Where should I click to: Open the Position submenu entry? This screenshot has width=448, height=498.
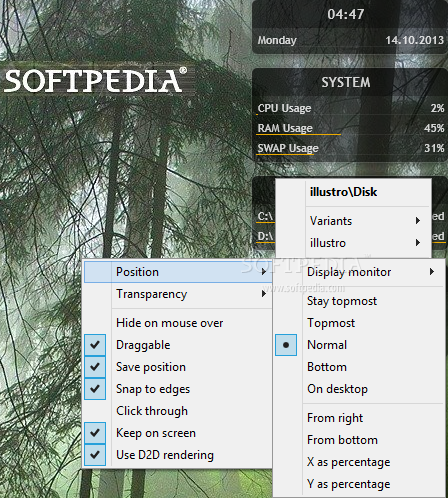(177, 272)
